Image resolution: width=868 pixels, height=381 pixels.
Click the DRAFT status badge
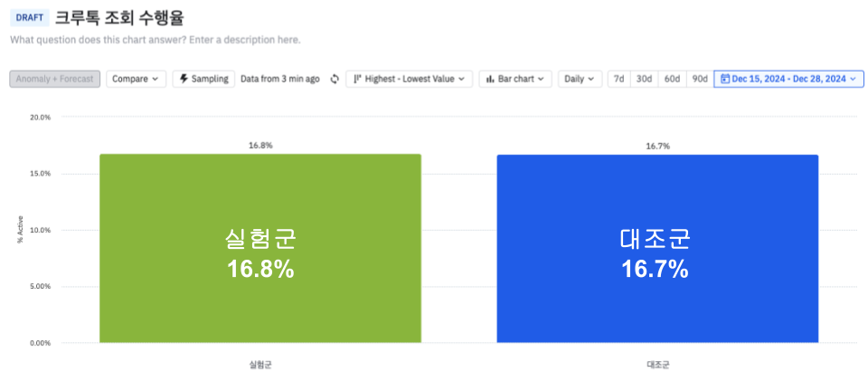tap(29, 17)
